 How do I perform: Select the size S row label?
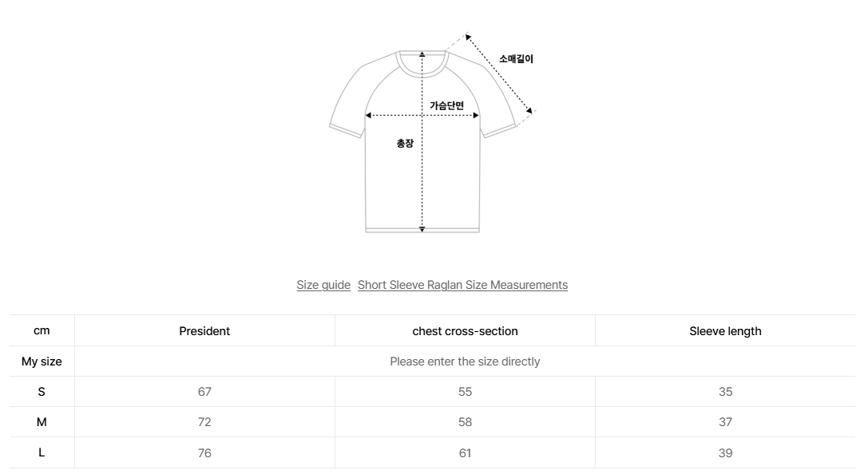point(42,392)
